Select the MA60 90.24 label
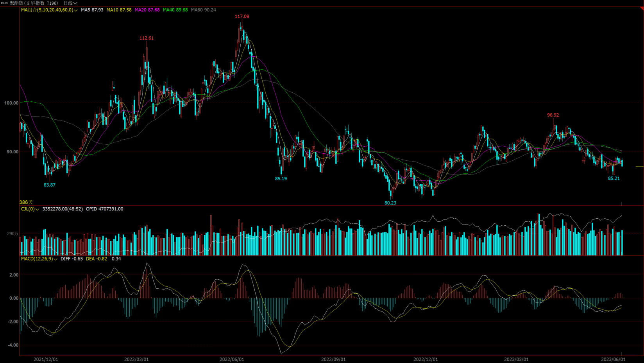Image resolution: width=644 pixels, height=363 pixels. pyautogui.click(x=204, y=10)
